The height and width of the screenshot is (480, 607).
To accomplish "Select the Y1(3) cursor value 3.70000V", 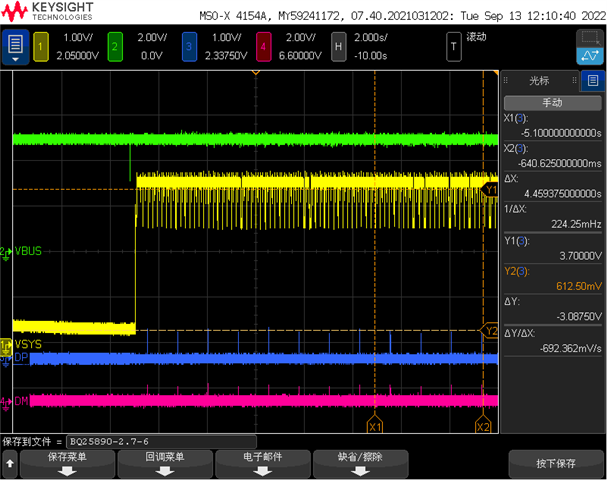I will point(580,255).
